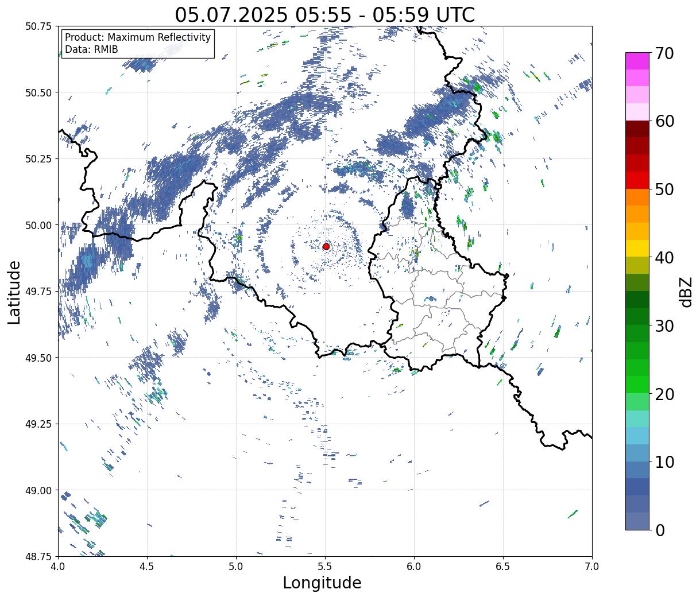Click the magenta 70 dBZ colorbar segment
The height and width of the screenshot is (597, 700).
(x=637, y=61)
